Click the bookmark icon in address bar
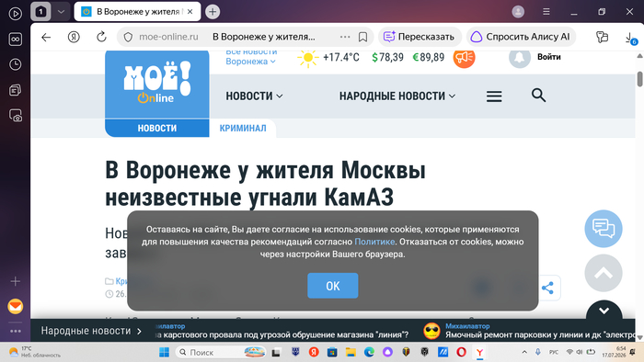 pos(362,37)
